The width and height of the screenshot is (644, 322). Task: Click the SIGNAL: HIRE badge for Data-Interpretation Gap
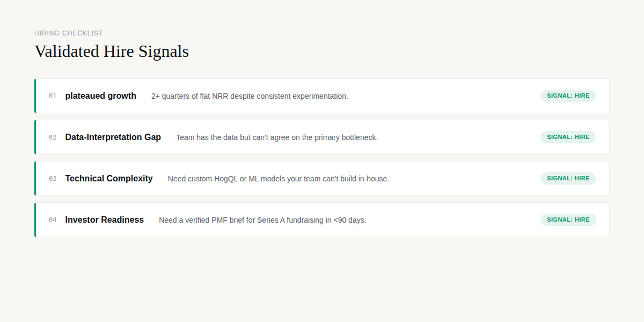[568, 137]
